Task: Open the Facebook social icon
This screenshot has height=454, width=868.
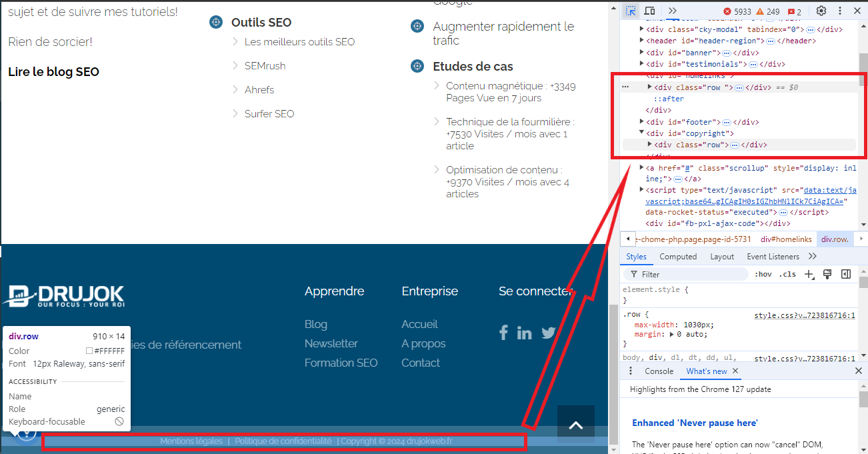Action: (504, 332)
